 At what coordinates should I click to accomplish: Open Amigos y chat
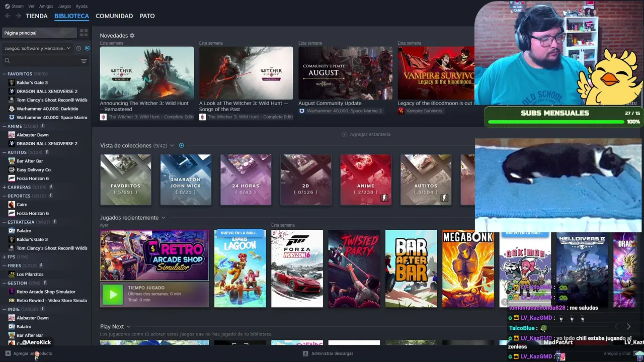(x=617, y=353)
